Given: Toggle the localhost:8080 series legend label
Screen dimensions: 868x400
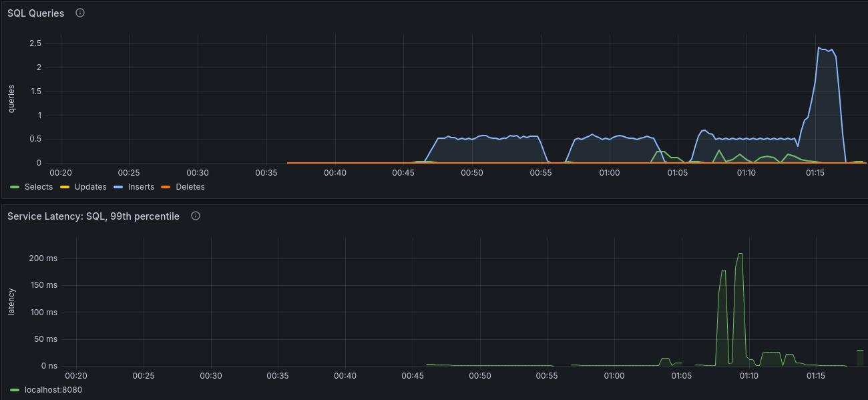Looking at the screenshot, I should (x=53, y=389).
